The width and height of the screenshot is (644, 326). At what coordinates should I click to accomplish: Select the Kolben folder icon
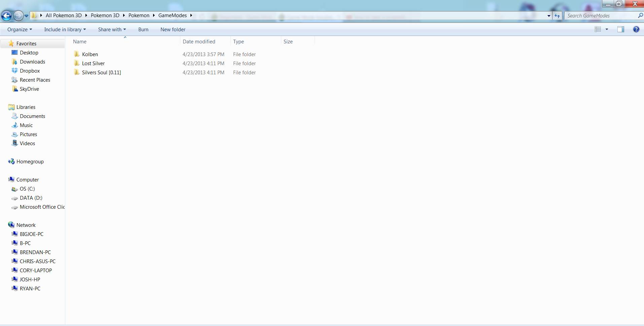point(77,54)
